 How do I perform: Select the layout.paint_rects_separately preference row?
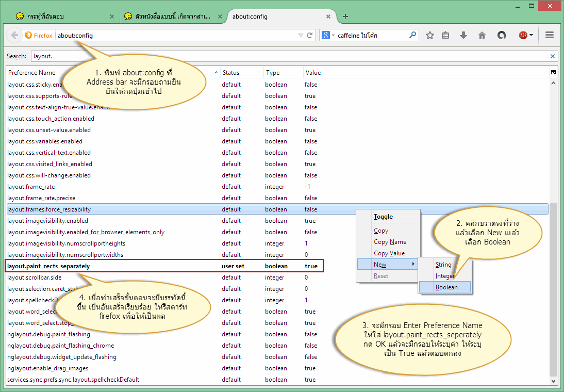tap(164, 266)
